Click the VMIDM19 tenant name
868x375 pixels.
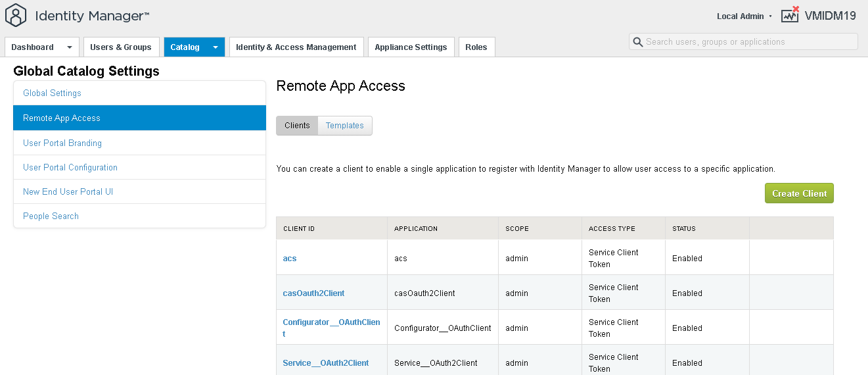[831, 16]
